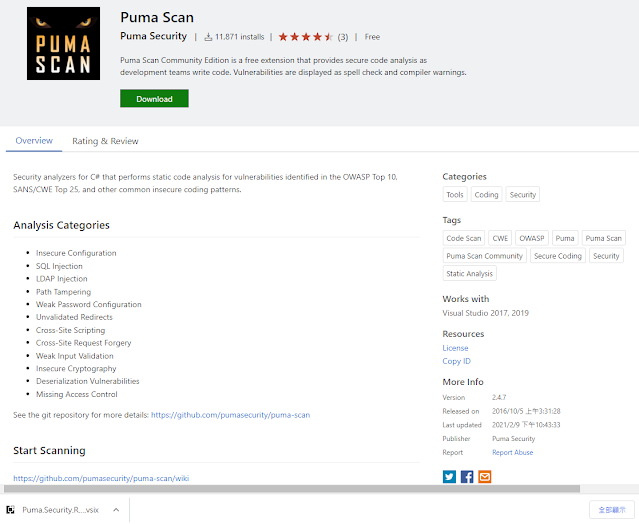Open downloaded Puma.Security vsix file
The width and height of the screenshot is (639, 524).
pos(60,510)
